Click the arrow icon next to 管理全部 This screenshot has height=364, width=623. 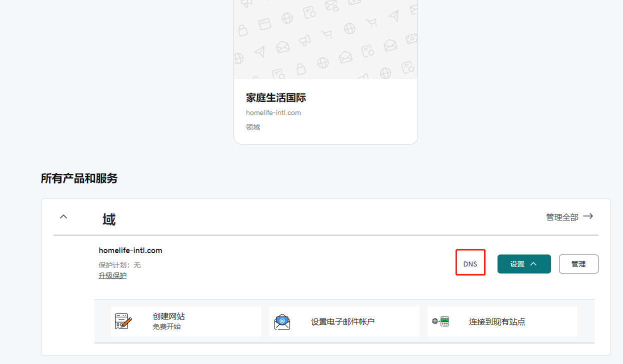tap(588, 216)
